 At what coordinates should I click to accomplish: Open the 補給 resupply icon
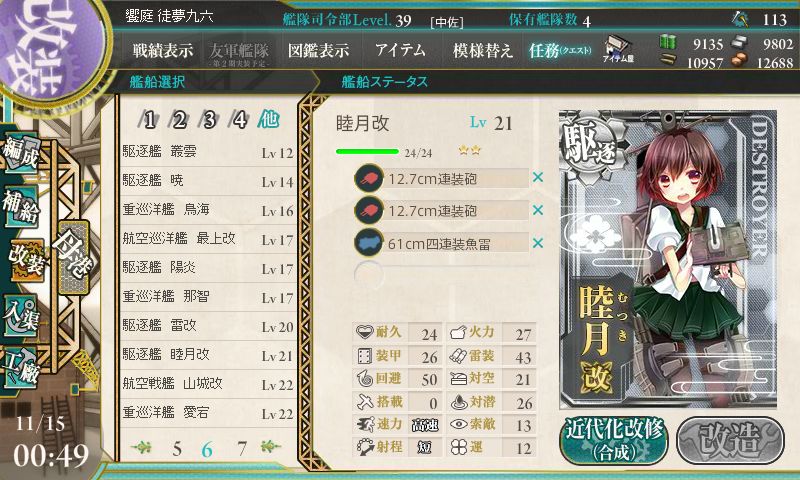coord(21,206)
